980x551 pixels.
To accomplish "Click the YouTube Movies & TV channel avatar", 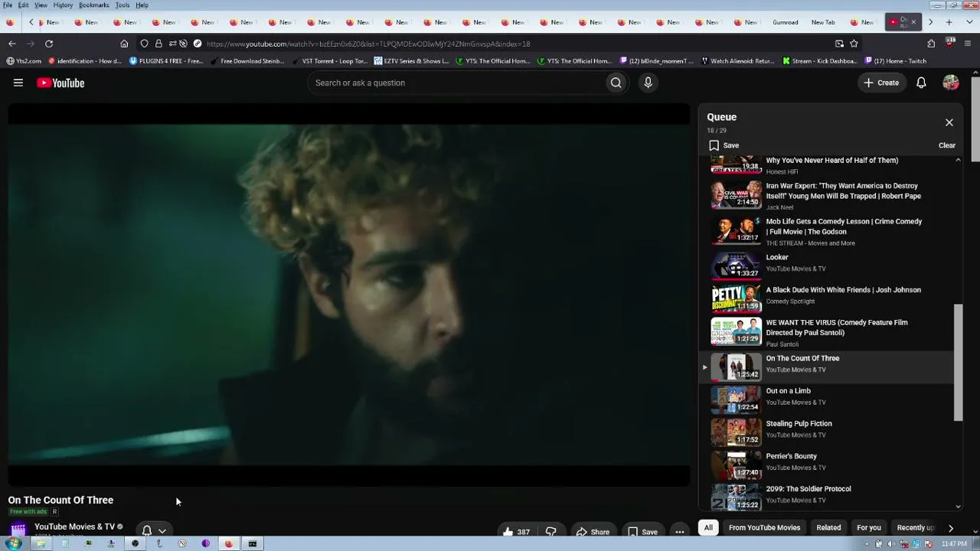I will (x=18, y=530).
